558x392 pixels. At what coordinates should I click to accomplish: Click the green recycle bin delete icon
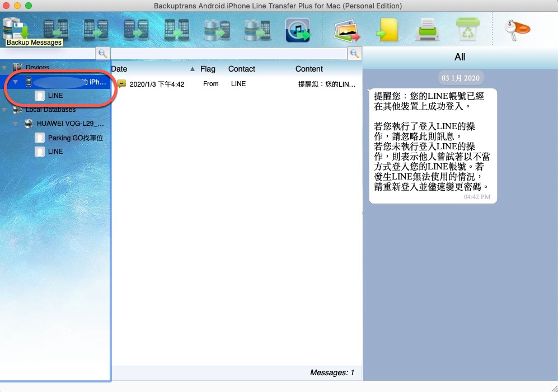(x=467, y=29)
